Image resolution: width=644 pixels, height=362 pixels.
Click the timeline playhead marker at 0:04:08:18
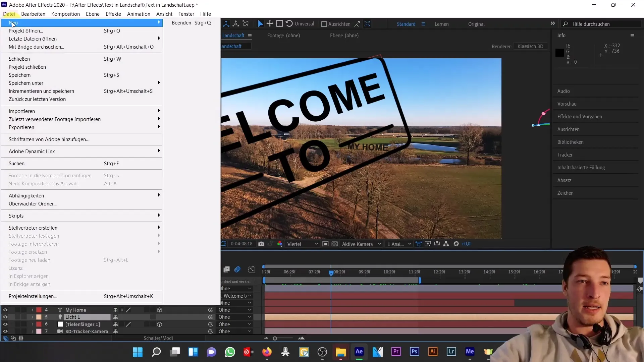click(331, 271)
